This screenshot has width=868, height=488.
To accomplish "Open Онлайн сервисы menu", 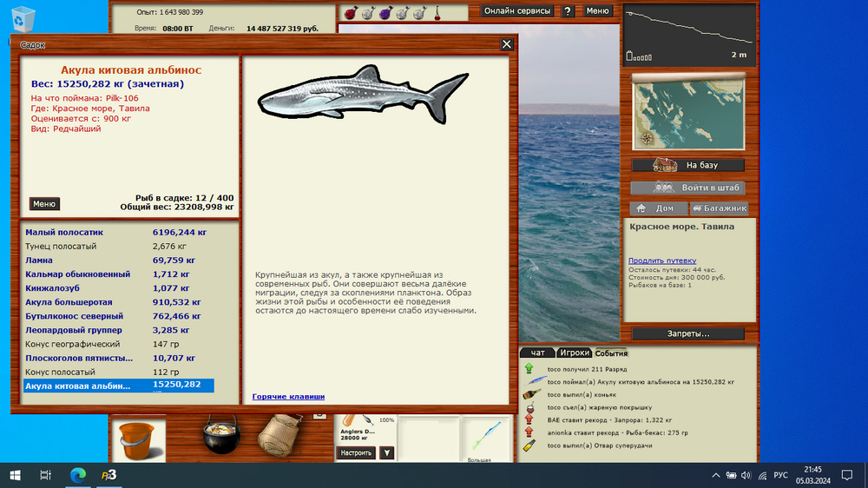I will pos(517,10).
